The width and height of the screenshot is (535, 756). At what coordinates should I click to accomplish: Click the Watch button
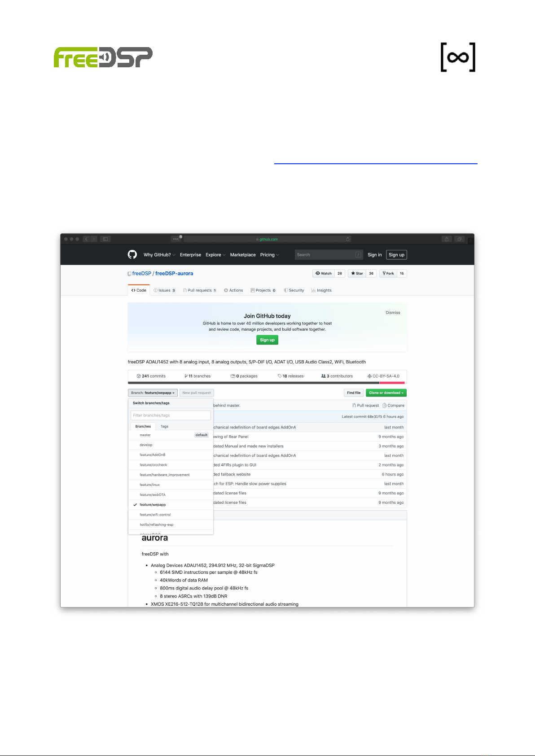(x=324, y=273)
